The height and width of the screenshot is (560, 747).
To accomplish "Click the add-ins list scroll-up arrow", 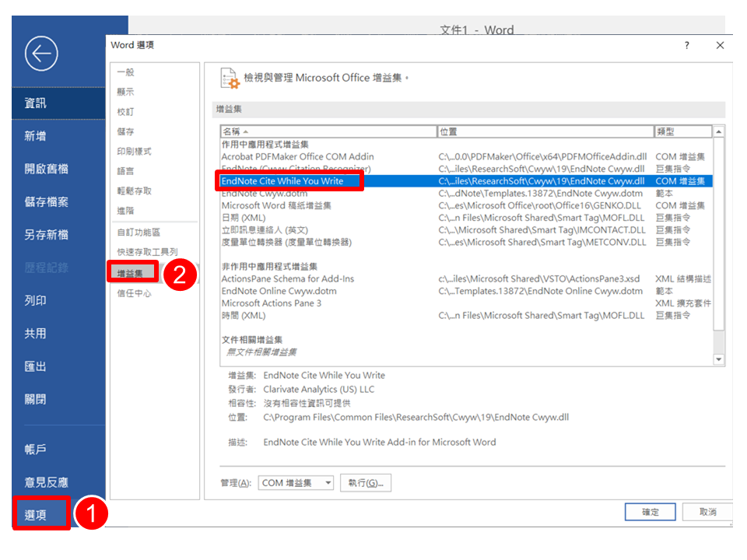I will 718,131.
